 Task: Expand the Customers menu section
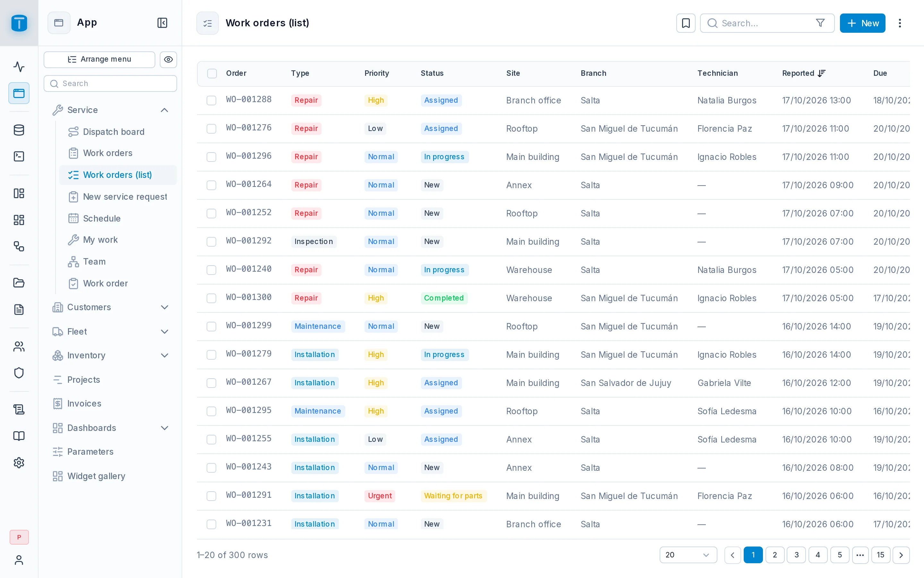164,307
